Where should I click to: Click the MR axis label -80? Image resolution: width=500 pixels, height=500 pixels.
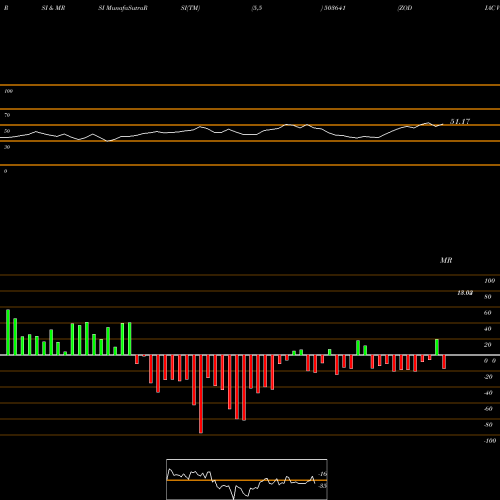(488, 425)
